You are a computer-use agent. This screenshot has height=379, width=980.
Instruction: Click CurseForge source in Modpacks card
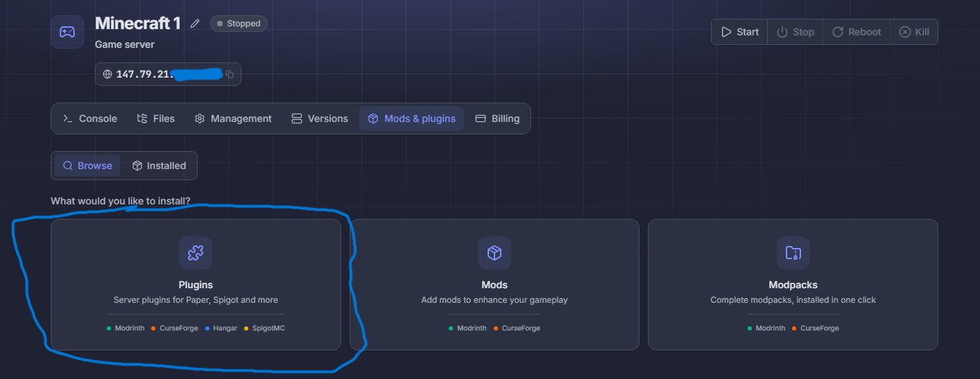(816, 328)
